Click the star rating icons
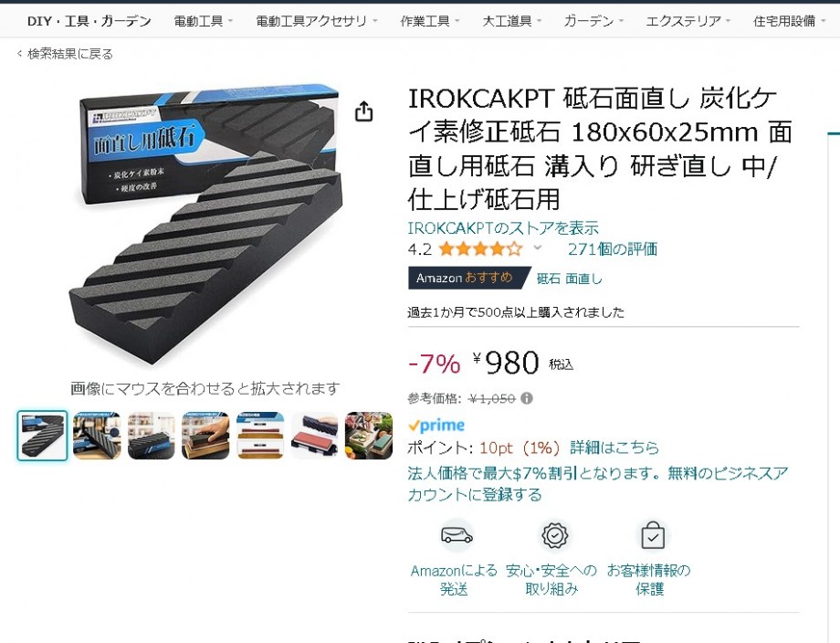Image resolution: width=840 pixels, height=643 pixels. pyautogui.click(x=480, y=248)
